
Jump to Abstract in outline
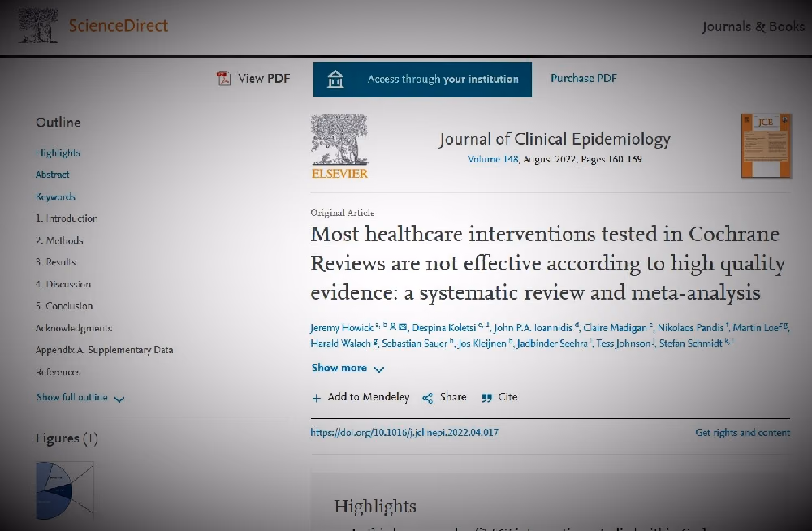(52, 175)
